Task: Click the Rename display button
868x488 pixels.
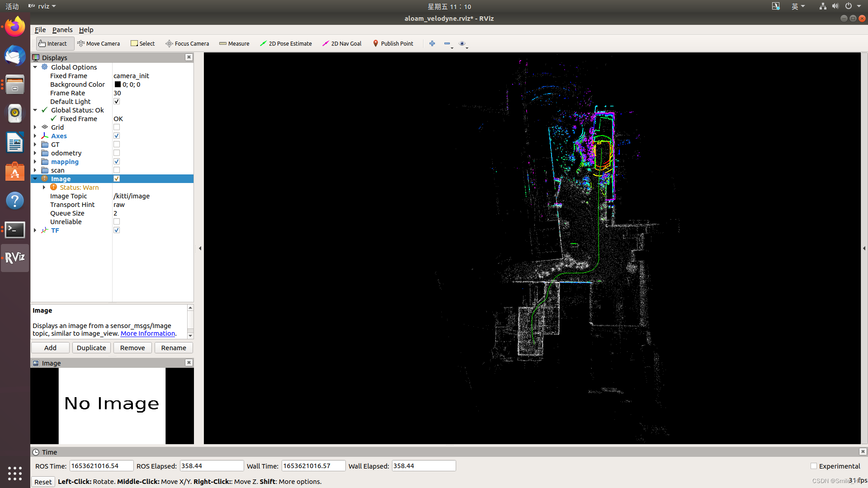Action: pos(174,348)
